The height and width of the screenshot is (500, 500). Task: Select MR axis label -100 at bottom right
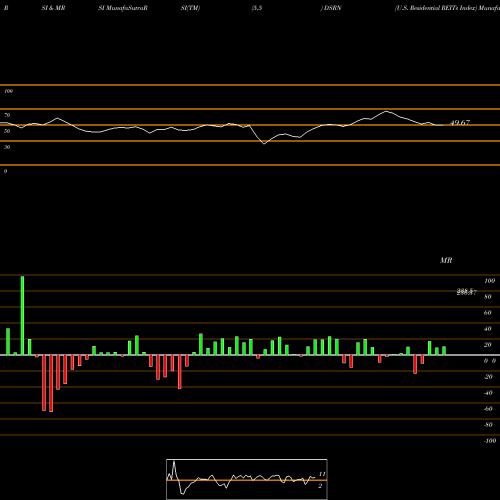click(x=490, y=441)
